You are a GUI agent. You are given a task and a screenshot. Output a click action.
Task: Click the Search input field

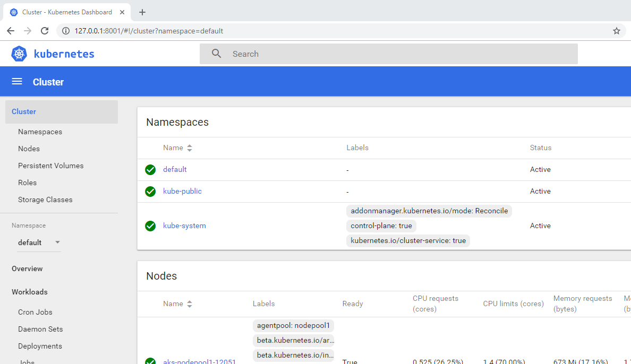click(x=389, y=54)
